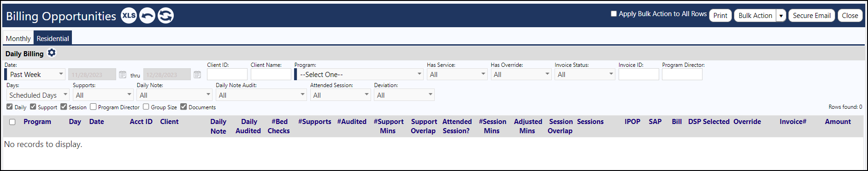The image size is (868, 171).
Task: Click the Secure Email button
Action: (812, 16)
